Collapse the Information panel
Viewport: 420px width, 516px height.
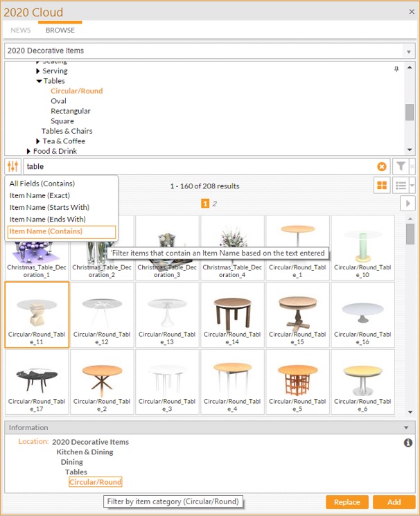(406, 427)
